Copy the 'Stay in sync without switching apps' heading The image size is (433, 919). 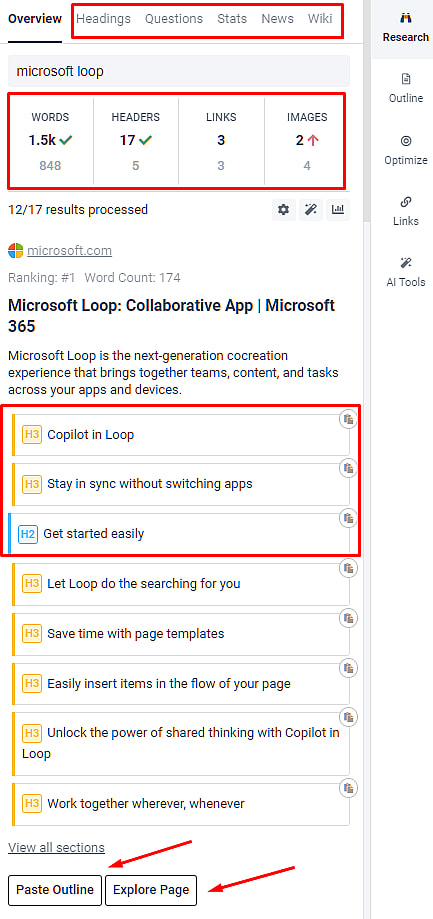(348, 468)
